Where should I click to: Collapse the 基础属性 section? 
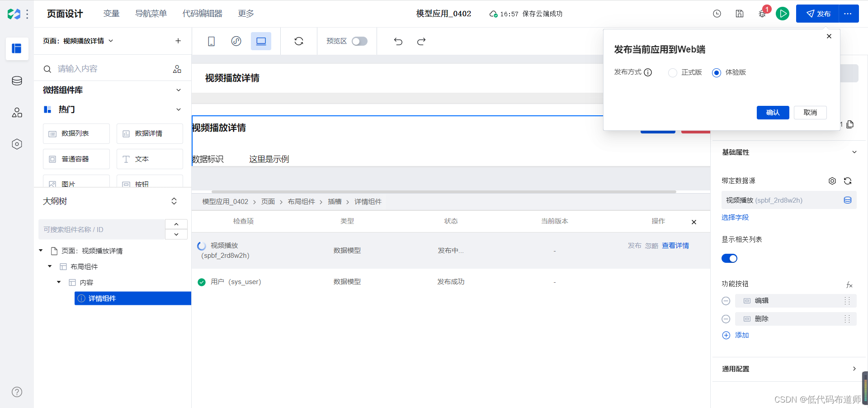[854, 152]
